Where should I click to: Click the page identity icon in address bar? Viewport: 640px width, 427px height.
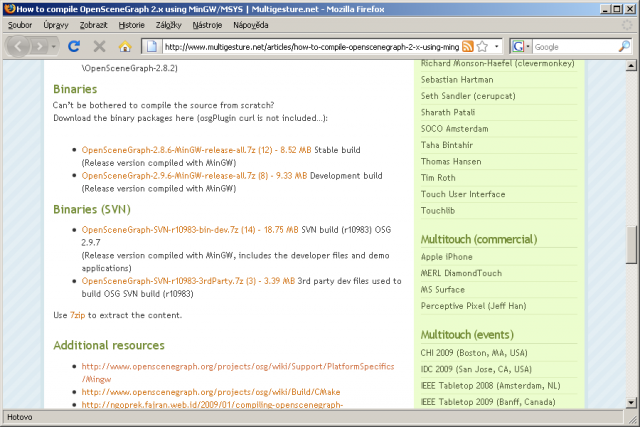point(151,47)
